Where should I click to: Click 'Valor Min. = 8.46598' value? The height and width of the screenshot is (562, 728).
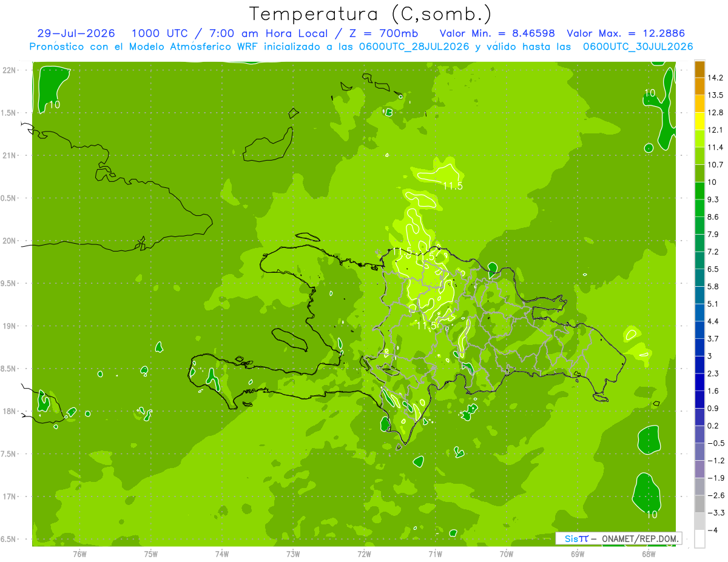coord(497,33)
